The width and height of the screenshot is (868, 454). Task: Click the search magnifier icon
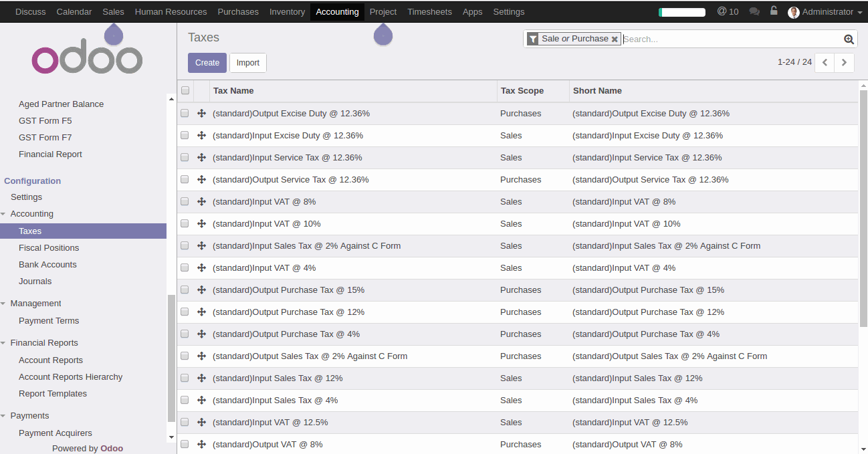pyautogui.click(x=849, y=39)
